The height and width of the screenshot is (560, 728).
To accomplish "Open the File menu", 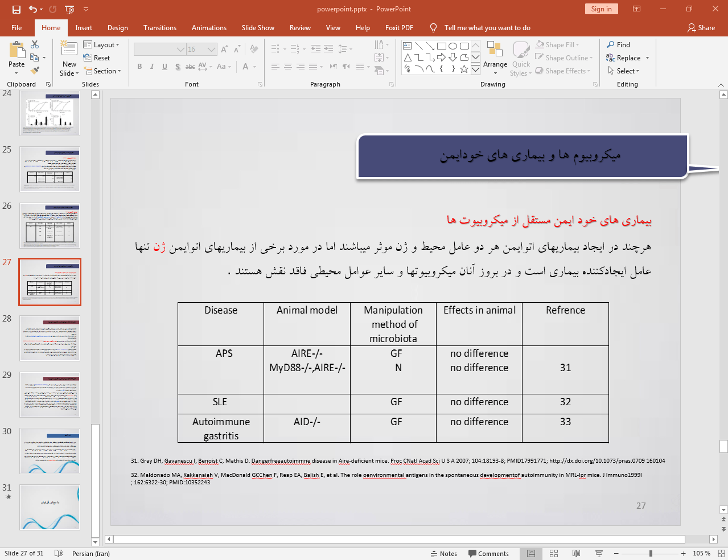I will [17, 28].
